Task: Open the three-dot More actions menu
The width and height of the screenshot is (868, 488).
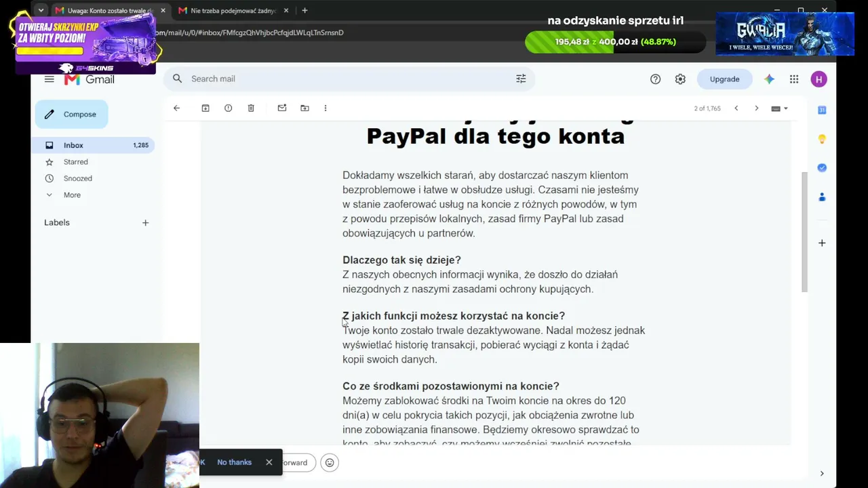Action: (x=325, y=108)
